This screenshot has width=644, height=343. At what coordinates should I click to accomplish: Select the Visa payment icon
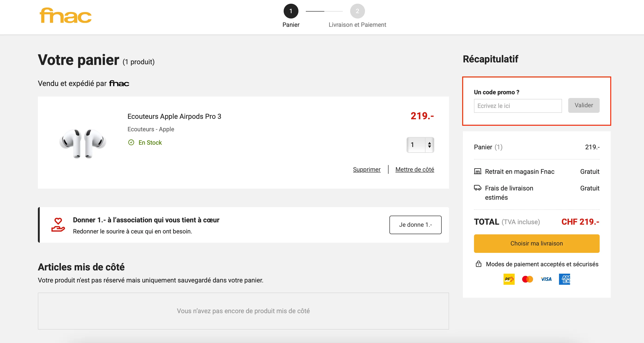546,279
